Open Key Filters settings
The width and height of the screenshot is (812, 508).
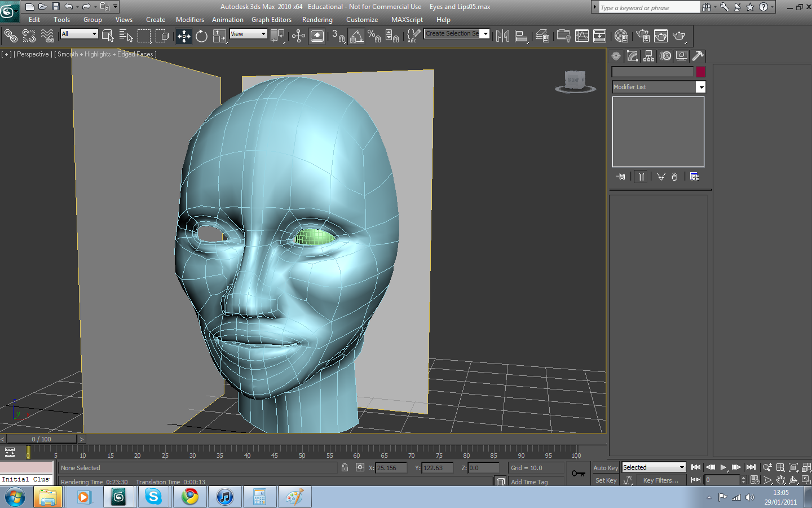(x=660, y=480)
